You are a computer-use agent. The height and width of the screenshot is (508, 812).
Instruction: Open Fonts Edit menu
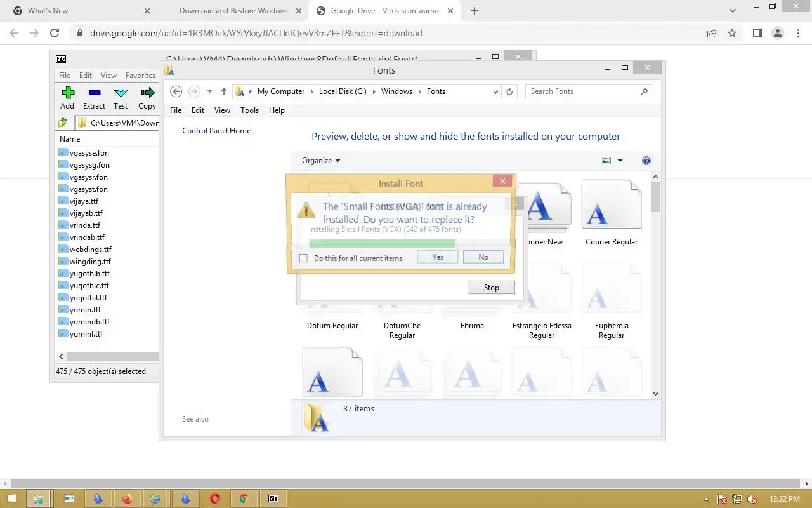(198, 110)
